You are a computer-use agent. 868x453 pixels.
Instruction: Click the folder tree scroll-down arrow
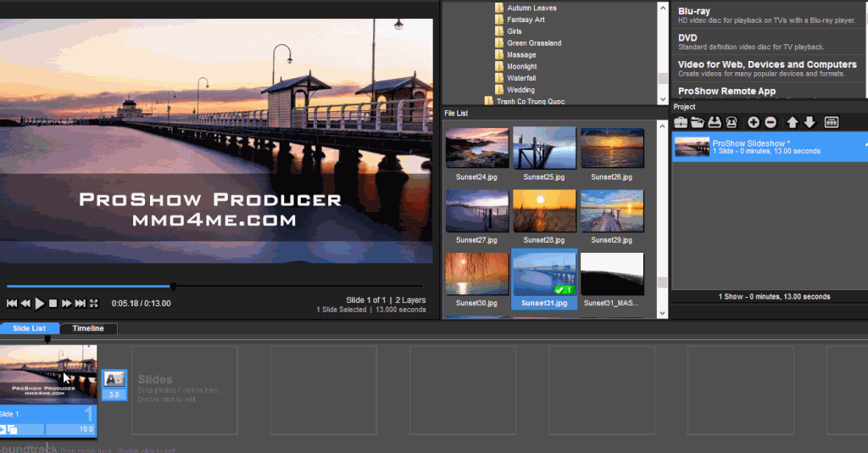pos(663,99)
